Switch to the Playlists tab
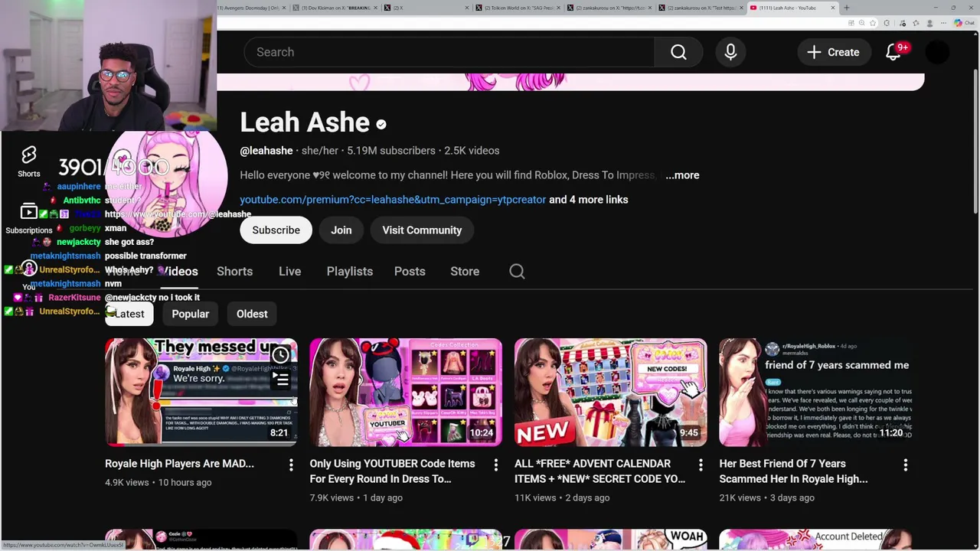Image resolution: width=980 pixels, height=551 pixels. coord(350,271)
